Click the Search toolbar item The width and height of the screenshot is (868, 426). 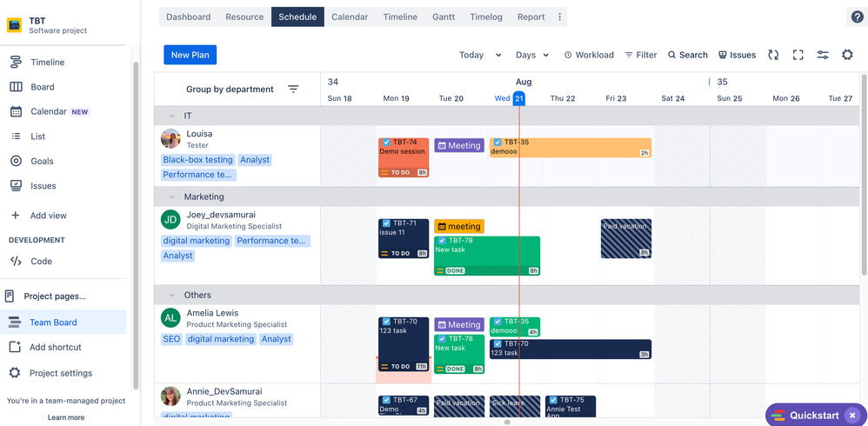coord(688,55)
